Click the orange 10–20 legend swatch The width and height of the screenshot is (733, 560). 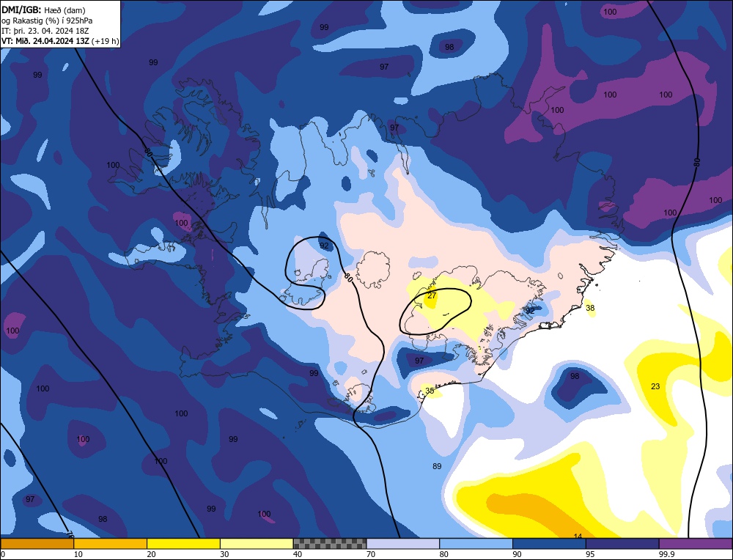pos(111,544)
